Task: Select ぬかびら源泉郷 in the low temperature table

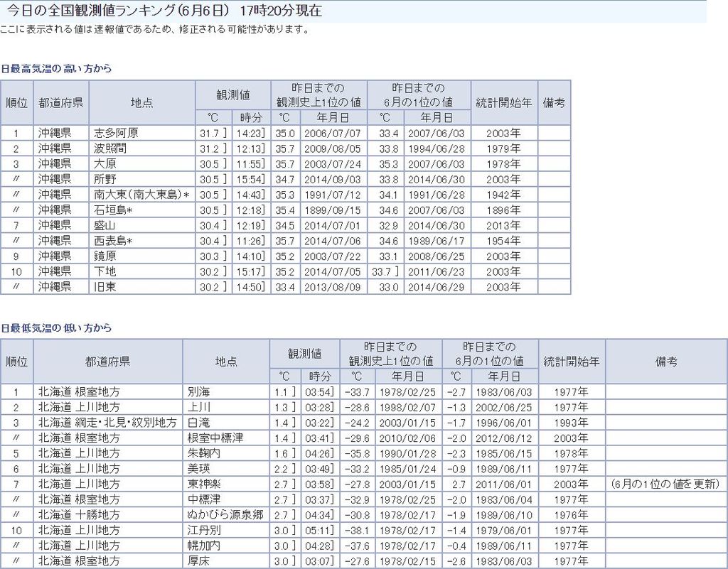Action: tap(221, 514)
